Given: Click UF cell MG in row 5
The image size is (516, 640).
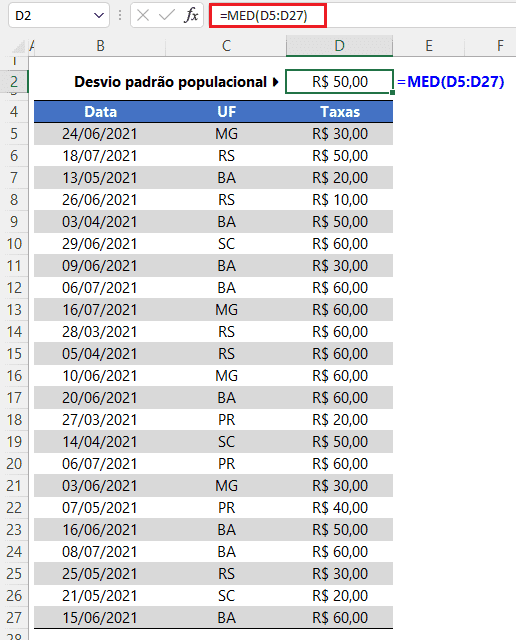Looking at the screenshot, I should [226, 134].
